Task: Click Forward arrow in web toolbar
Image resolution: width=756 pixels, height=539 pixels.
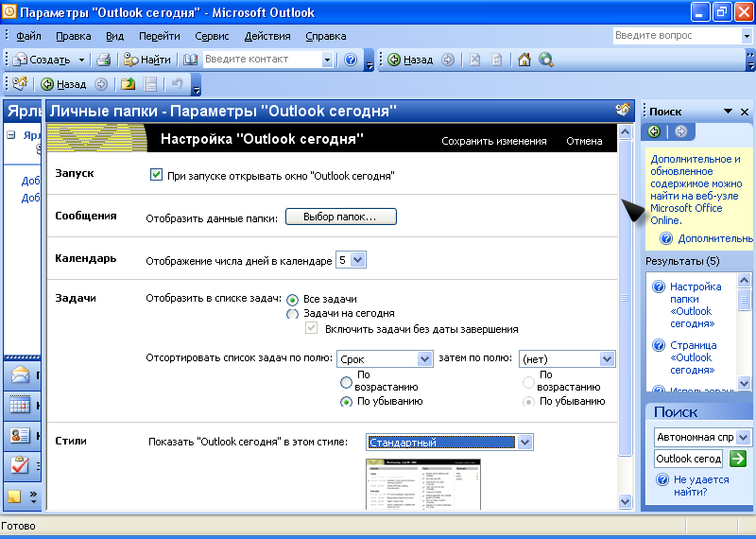Action: tap(448, 60)
